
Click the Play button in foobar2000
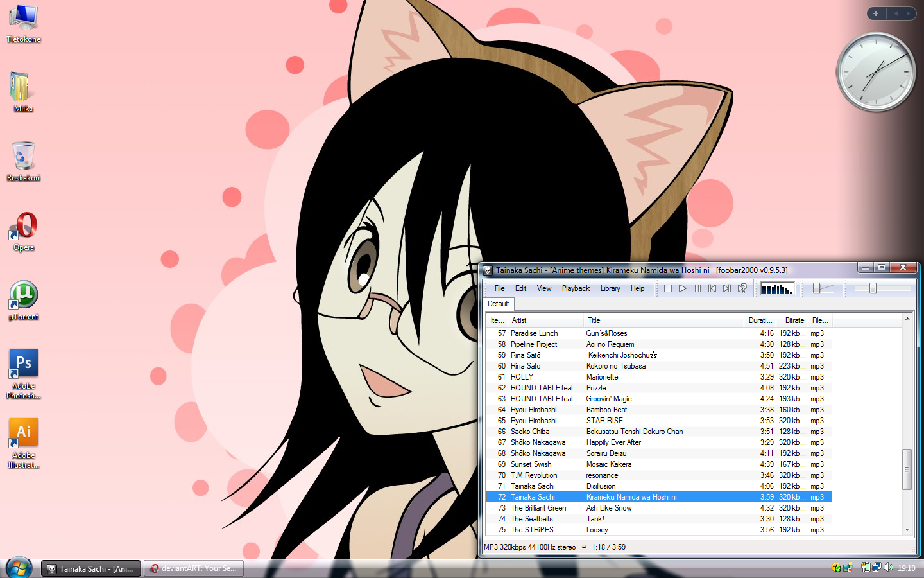point(683,288)
